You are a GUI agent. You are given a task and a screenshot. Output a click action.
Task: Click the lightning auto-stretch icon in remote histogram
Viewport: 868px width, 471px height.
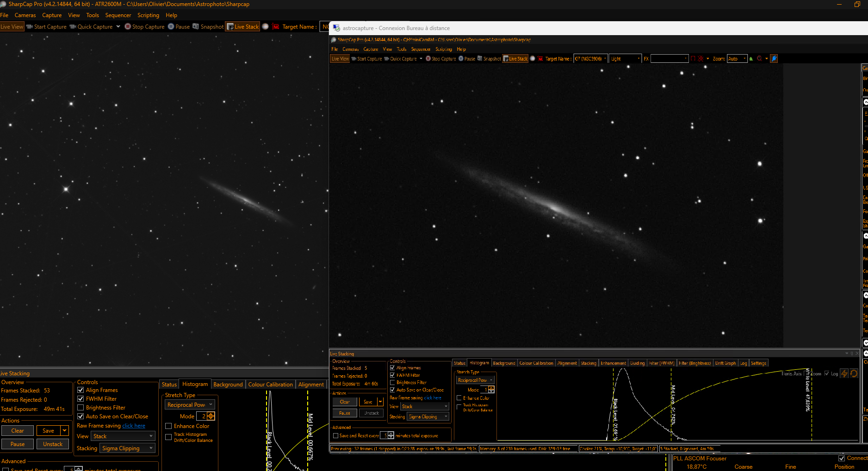[x=844, y=373]
